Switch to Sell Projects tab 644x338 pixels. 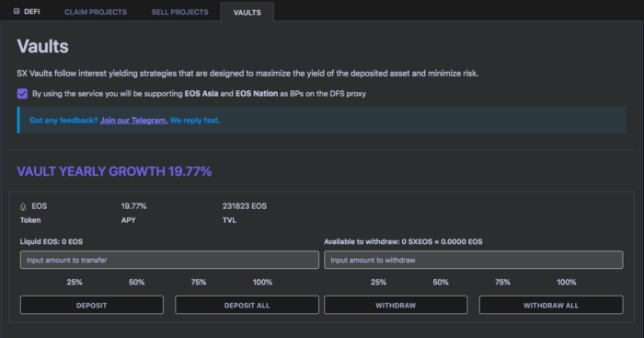[x=179, y=12]
